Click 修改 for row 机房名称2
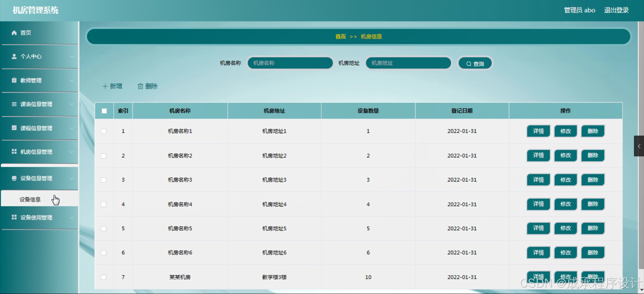 pyautogui.click(x=566, y=155)
